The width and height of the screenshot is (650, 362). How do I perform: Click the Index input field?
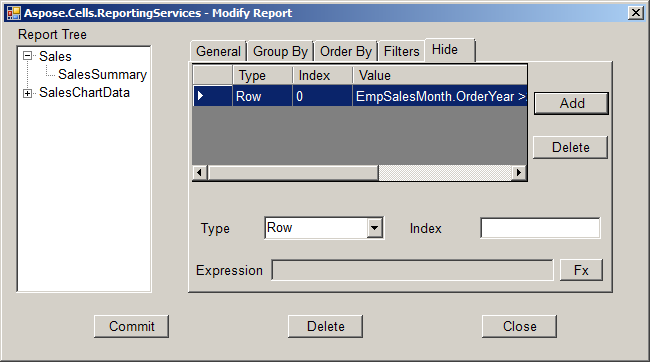pos(540,228)
